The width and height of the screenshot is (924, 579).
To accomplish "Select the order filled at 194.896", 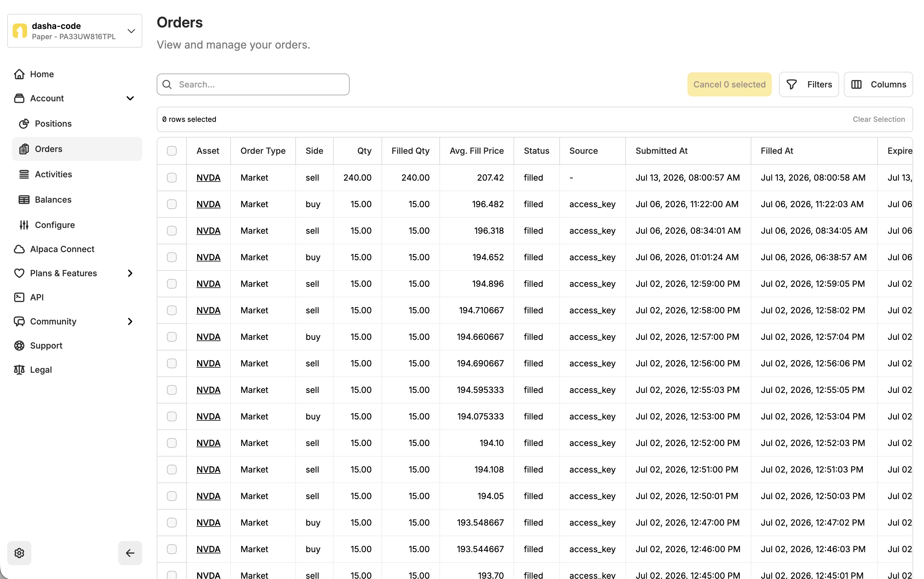I will [172, 284].
